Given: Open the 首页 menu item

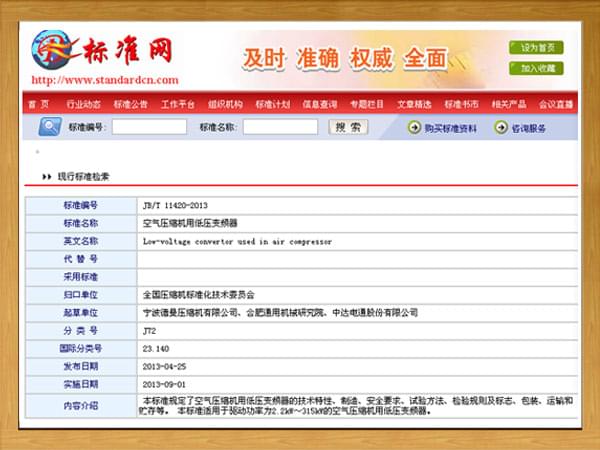Looking at the screenshot, I should click(39, 104).
